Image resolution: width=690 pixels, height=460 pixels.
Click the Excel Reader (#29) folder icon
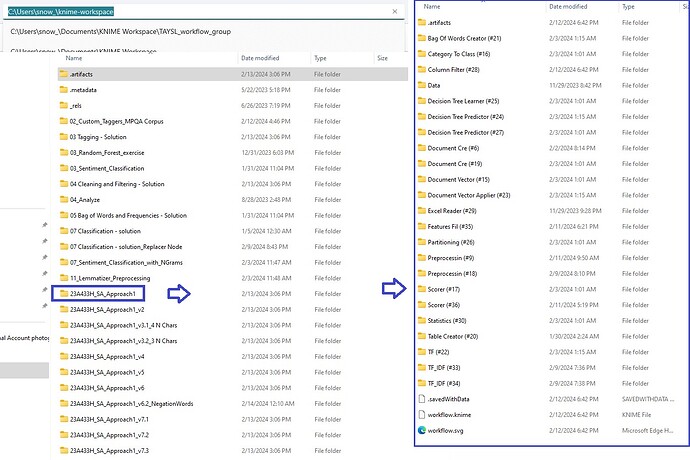tap(422, 211)
